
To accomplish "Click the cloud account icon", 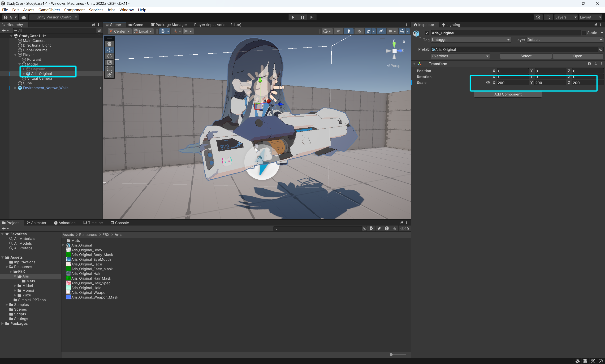I will pos(24,17).
